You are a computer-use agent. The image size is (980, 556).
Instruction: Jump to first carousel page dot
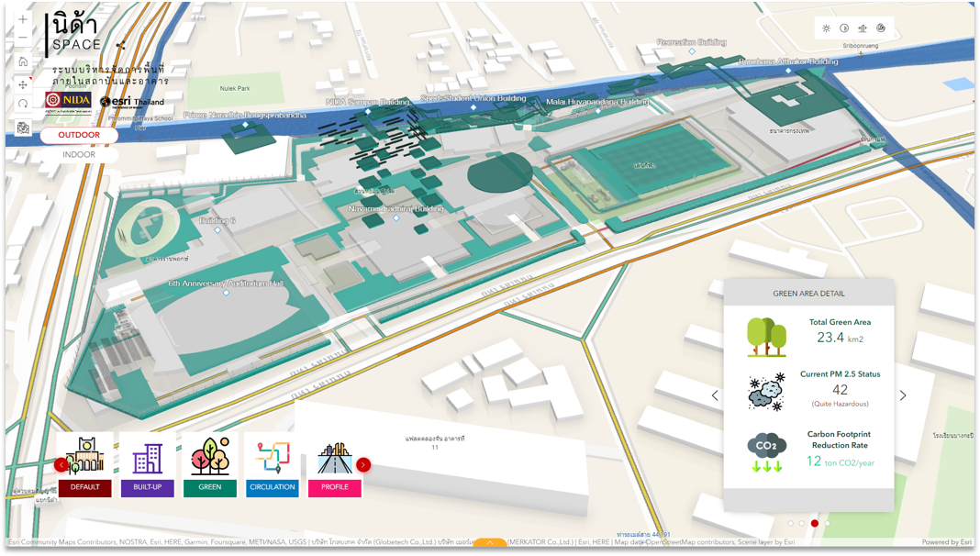[790, 524]
